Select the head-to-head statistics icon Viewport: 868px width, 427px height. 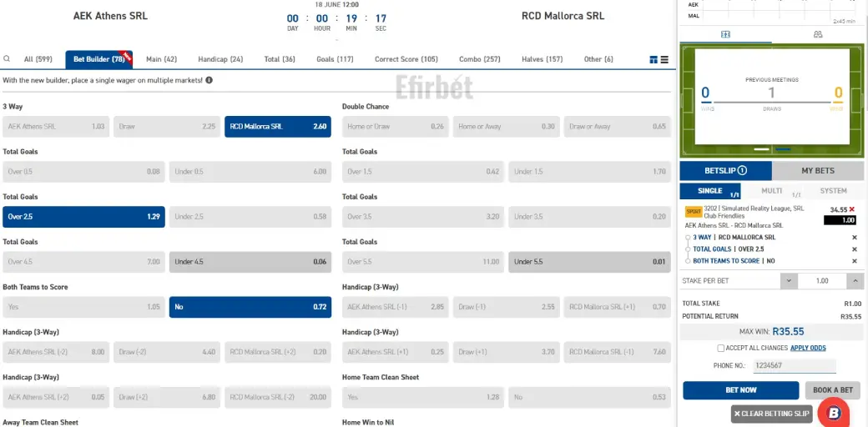tap(818, 34)
